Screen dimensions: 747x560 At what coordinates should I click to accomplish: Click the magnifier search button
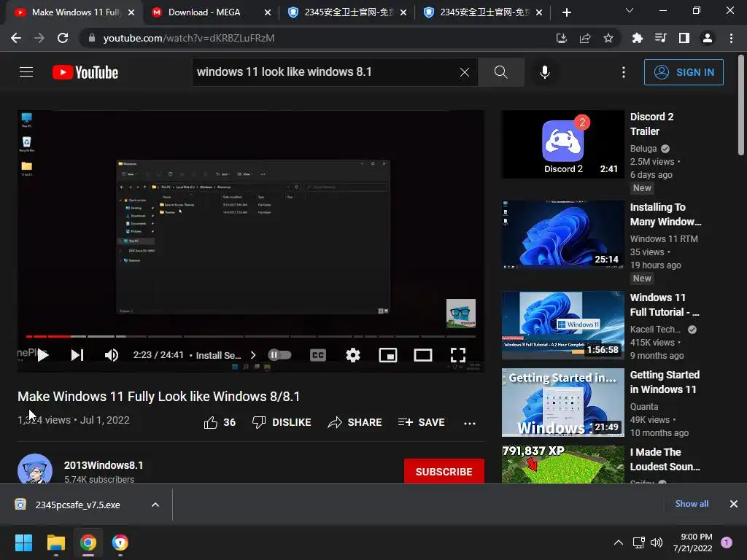(500, 72)
